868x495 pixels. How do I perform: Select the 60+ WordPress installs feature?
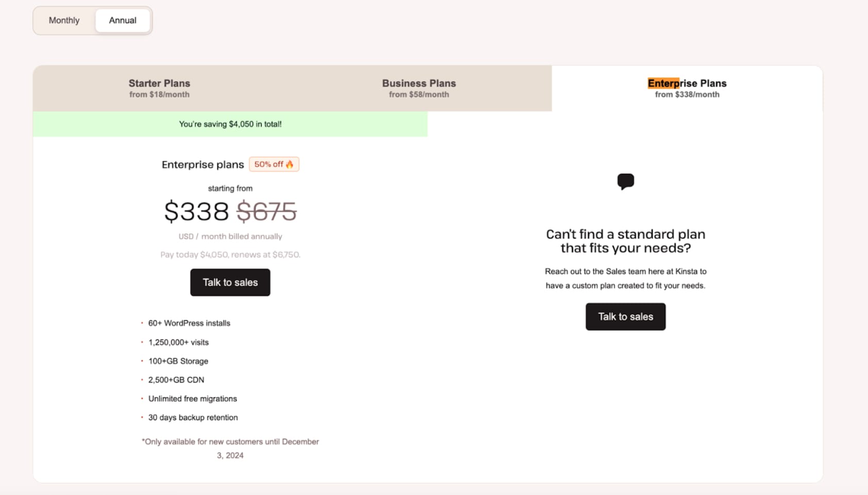[x=189, y=323]
